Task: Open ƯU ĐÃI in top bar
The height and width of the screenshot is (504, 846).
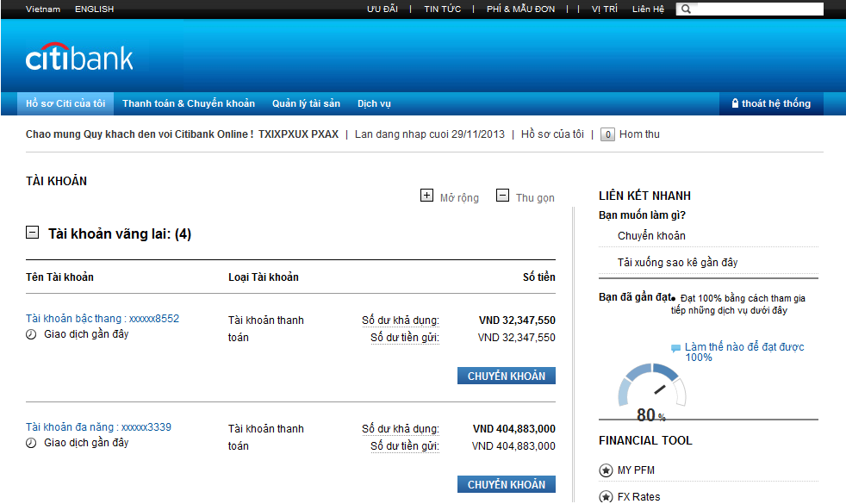Action: tap(383, 9)
